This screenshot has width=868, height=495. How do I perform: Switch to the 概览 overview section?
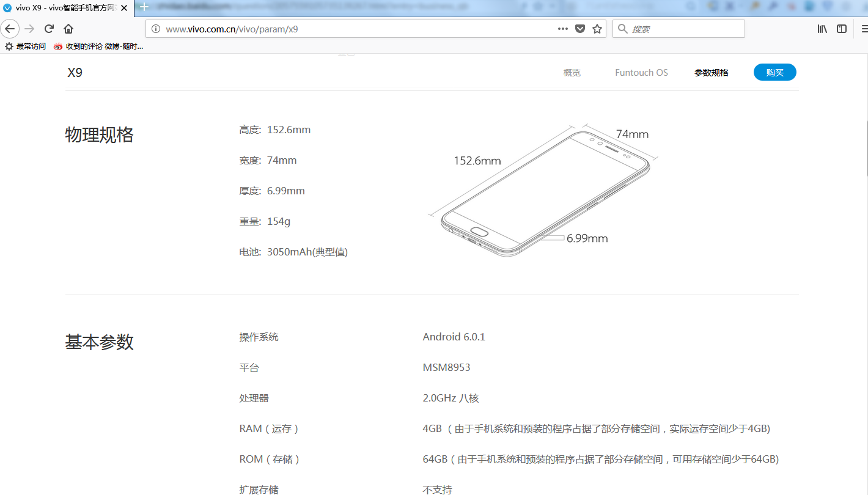pyautogui.click(x=572, y=73)
